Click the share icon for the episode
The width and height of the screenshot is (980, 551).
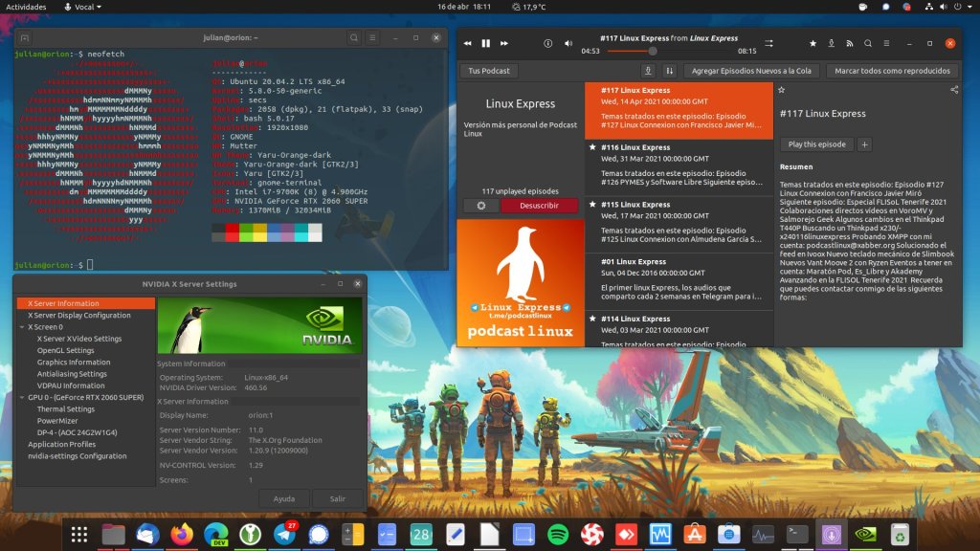[954, 90]
